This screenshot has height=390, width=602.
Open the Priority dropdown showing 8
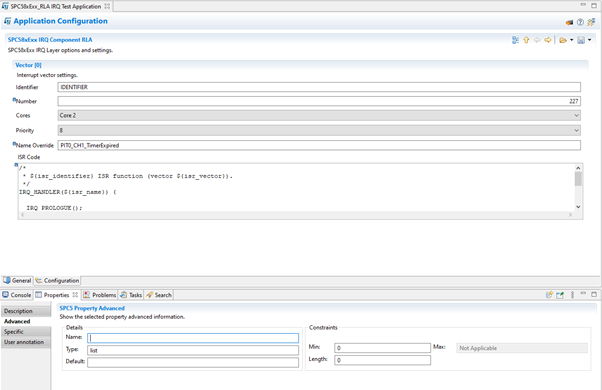(x=319, y=131)
